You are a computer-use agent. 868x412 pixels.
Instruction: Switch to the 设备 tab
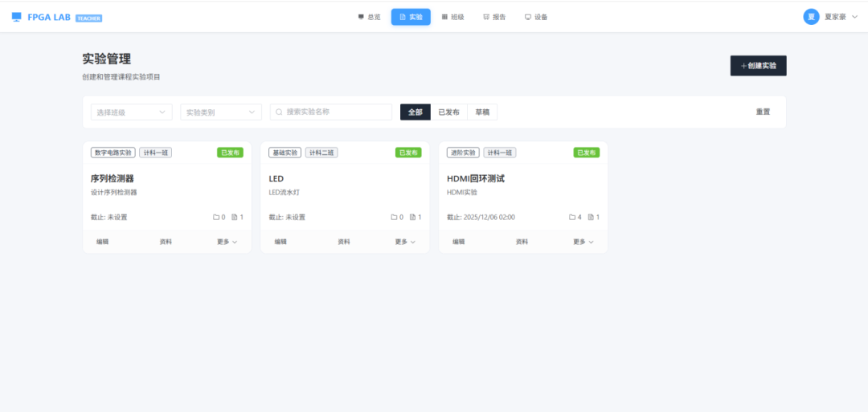coord(536,17)
